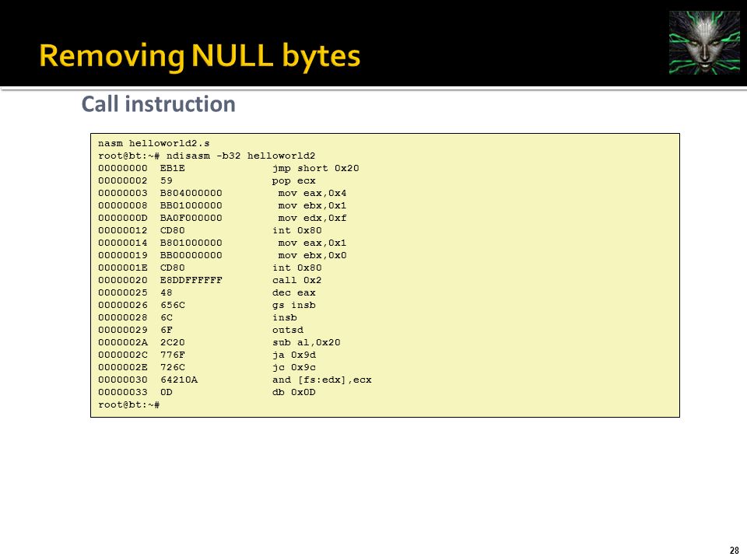This screenshot has width=747, height=560.
Task: Click the opcode bytes 'BA0F000000'
Action: (x=191, y=218)
